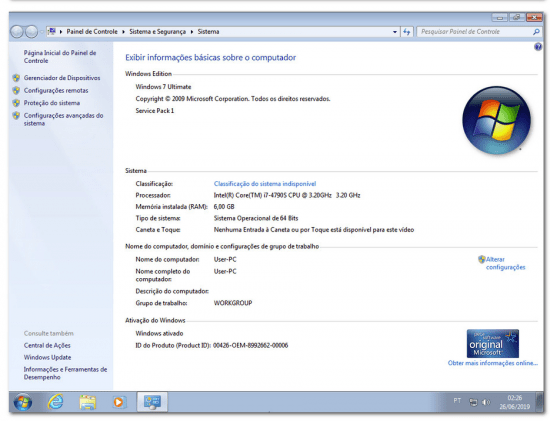Screen dimensions: 550x421
Task: Click the Copyright 2009 Microsoft text
Action: (x=233, y=99)
